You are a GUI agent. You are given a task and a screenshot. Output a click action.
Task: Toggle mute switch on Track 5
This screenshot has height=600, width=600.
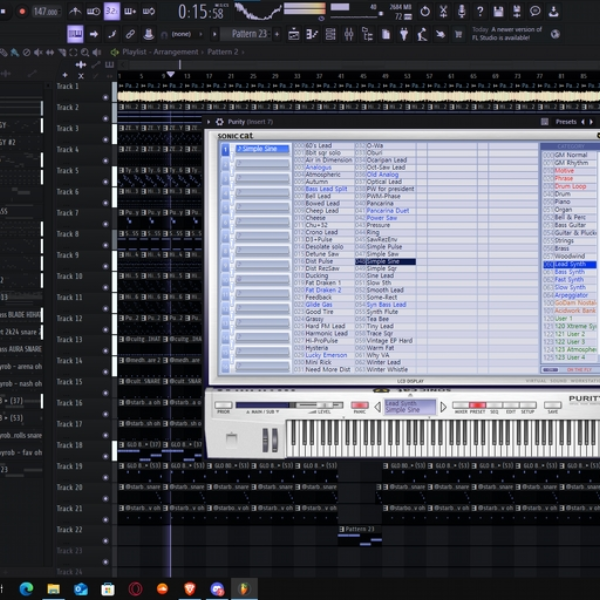click(x=106, y=182)
